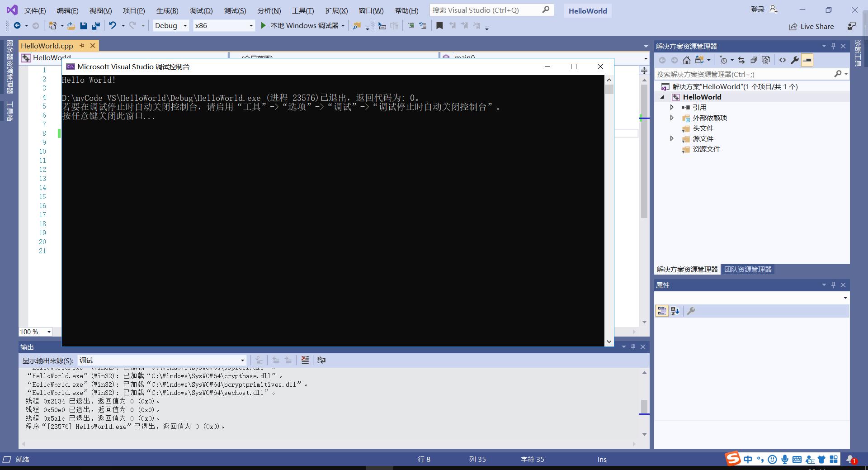The width and height of the screenshot is (868, 470).
Task: Open the 生成(B) menu
Action: 167,10
